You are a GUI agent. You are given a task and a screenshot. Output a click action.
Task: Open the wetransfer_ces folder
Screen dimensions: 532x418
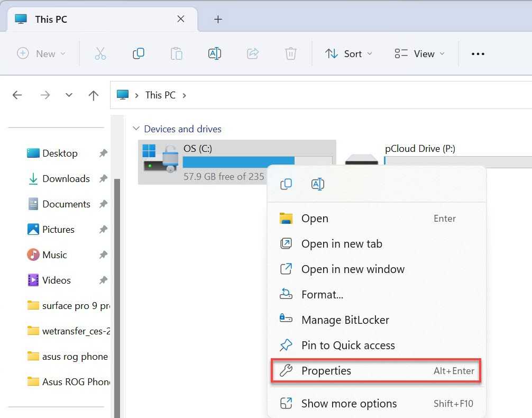68,331
